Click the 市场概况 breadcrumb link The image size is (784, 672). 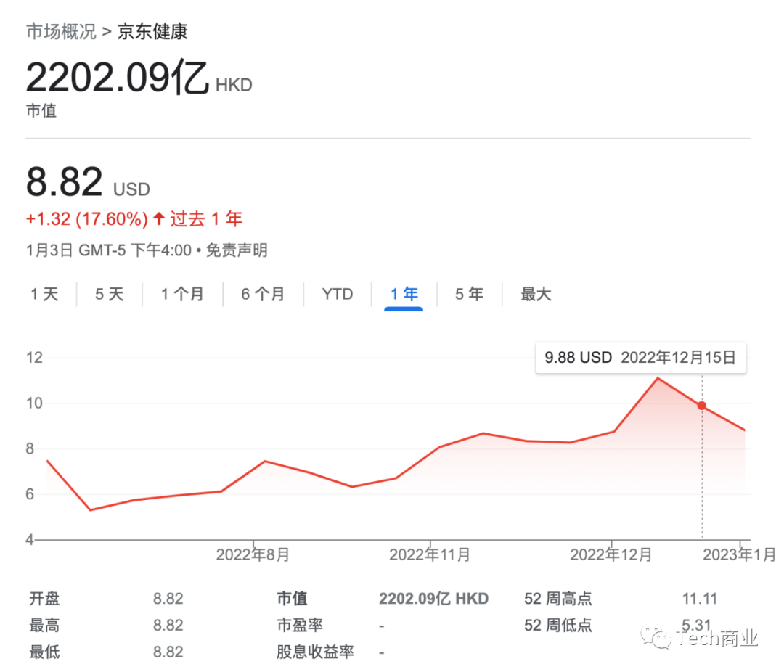(x=61, y=32)
